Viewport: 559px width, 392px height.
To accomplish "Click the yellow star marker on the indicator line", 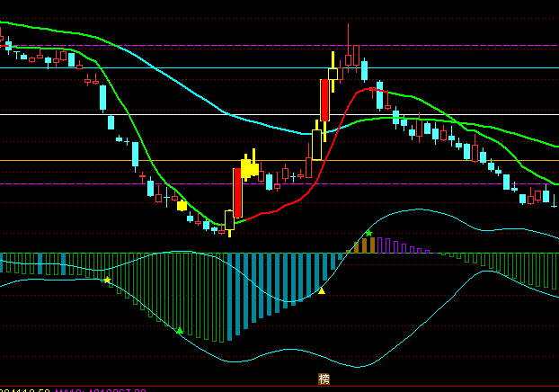I will [x=107, y=281].
